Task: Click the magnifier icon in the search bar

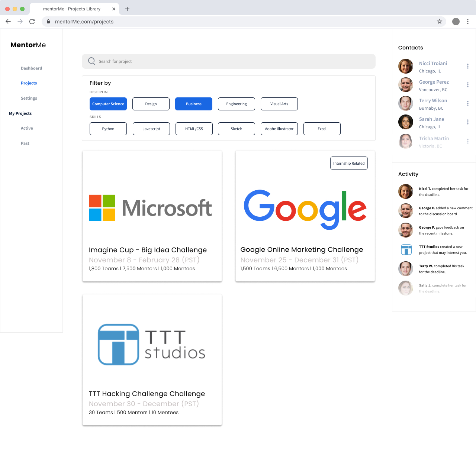Action: tap(91, 61)
